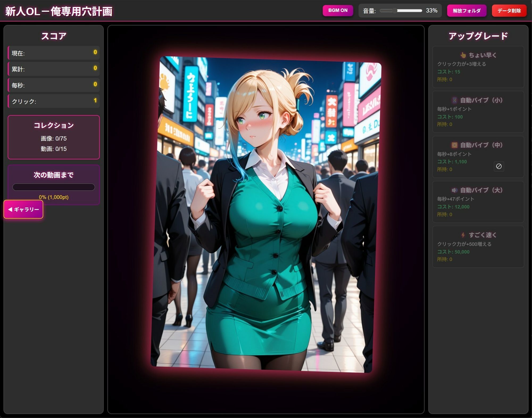This screenshot has height=418, width=532.
Task: Click the クリック stat row
Action: (54, 101)
